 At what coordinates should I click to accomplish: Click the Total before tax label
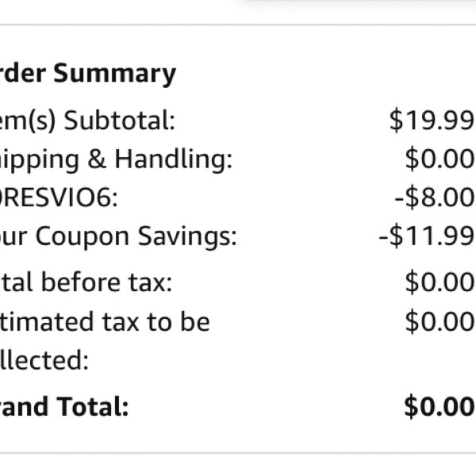tap(86, 282)
